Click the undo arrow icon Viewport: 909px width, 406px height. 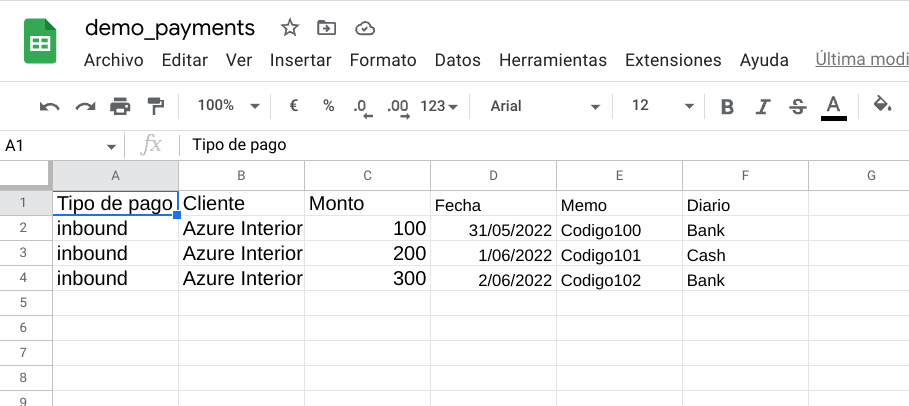coord(50,106)
